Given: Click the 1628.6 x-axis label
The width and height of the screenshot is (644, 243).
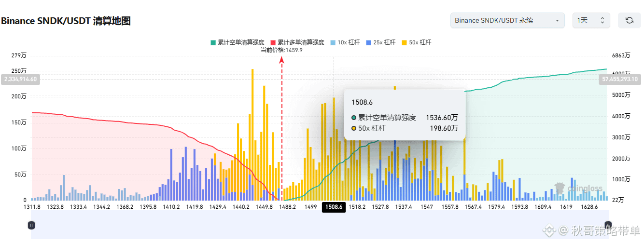Looking at the screenshot, I should click(x=589, y=207).
